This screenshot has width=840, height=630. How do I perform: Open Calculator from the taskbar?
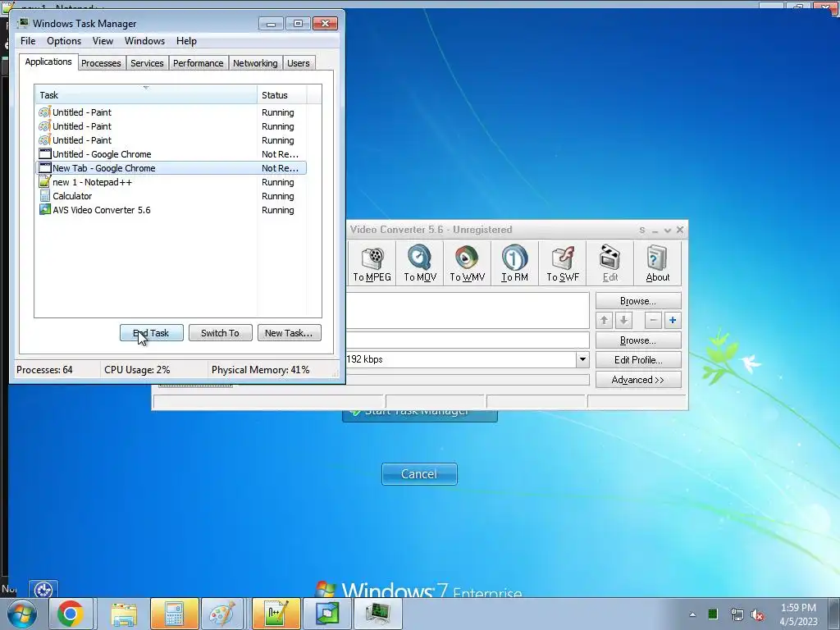pyautogui.click(x=174, y=614)
